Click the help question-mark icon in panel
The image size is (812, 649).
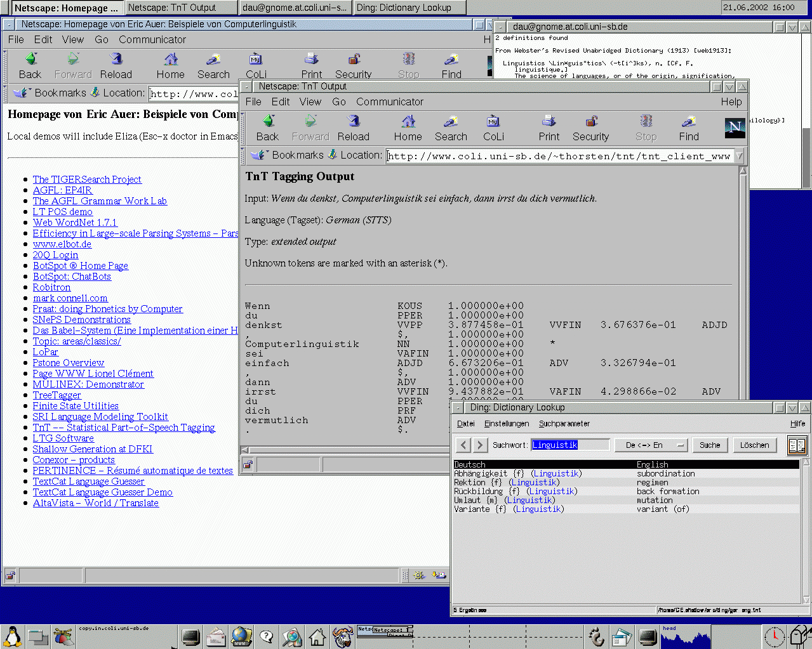[267, 637]
